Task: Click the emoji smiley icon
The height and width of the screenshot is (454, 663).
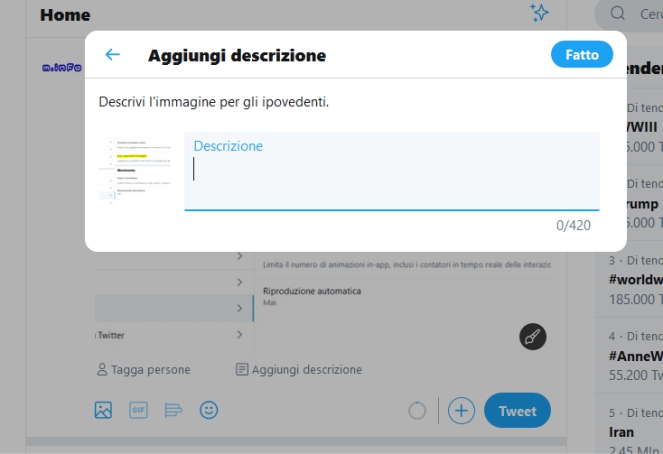Action: coord(209,410)
